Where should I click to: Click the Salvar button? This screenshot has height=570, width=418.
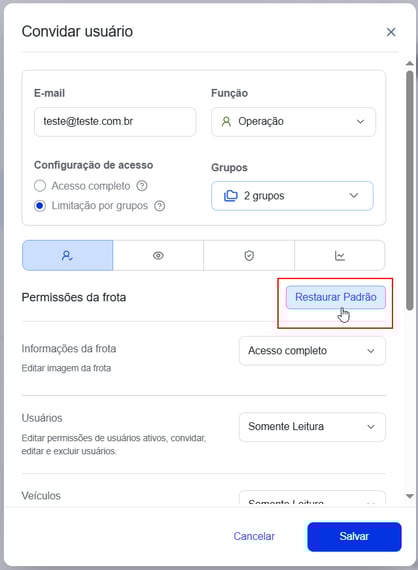[354, 537]
